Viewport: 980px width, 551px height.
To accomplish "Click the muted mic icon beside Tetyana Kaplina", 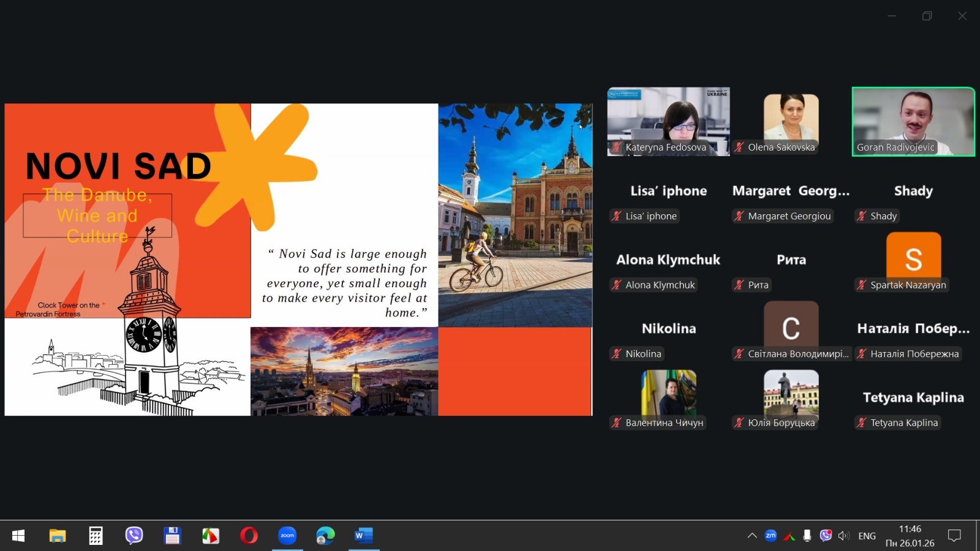I will (861, 422).
